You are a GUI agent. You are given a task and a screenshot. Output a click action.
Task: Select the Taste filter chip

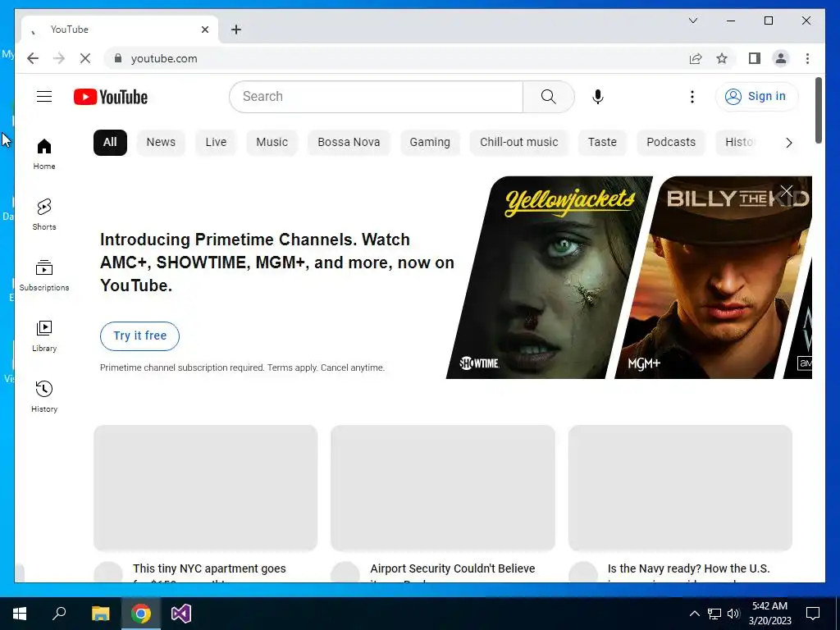tap(602, 143)
